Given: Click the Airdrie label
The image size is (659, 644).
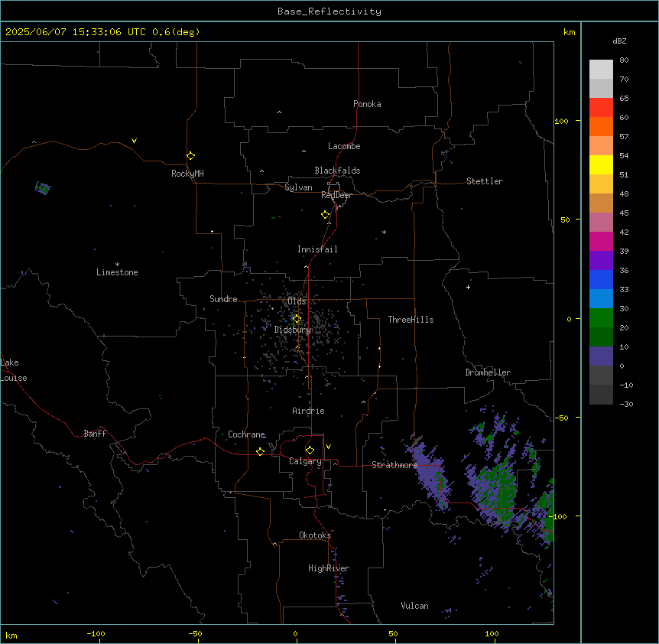Looking at the screenshot, I should click(308, 411).
